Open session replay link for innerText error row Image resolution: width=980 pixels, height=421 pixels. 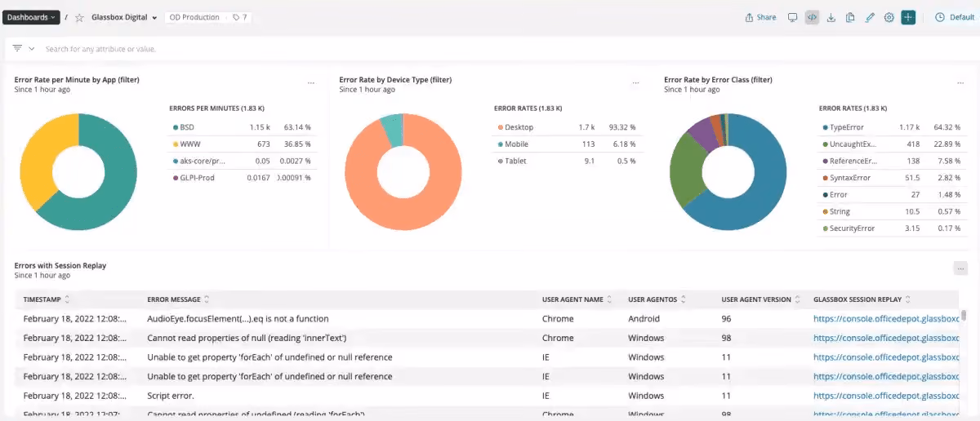coord(886,338)
